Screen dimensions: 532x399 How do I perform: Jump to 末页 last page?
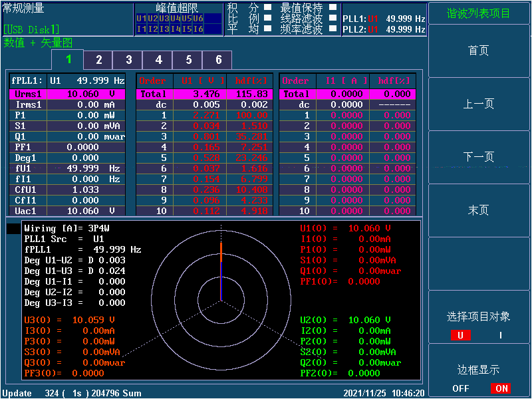click(479, 210)
